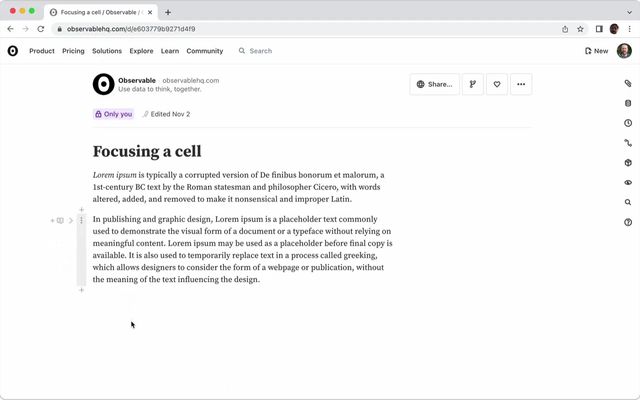Click the Observable author name link
The image size is (640, 400).
(137, 80)
